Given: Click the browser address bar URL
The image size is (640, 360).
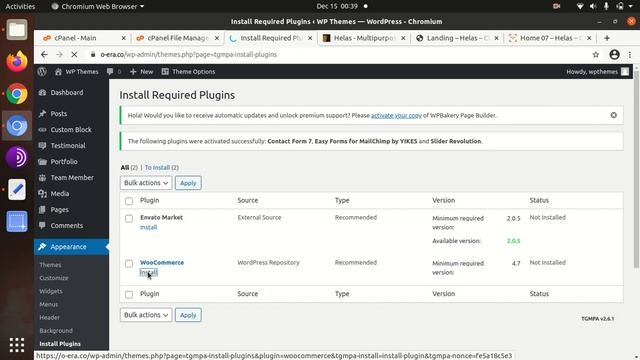Looking at the screenshot, I should [x=189, y=54].
